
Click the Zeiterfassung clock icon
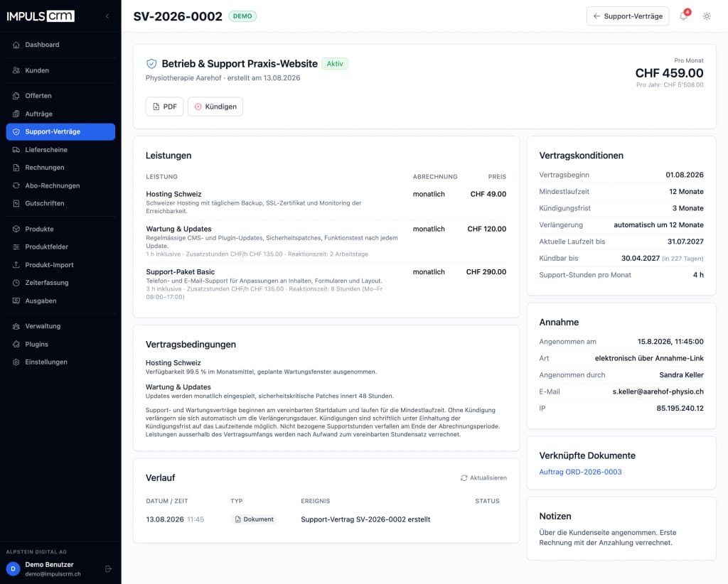(16, 283)
